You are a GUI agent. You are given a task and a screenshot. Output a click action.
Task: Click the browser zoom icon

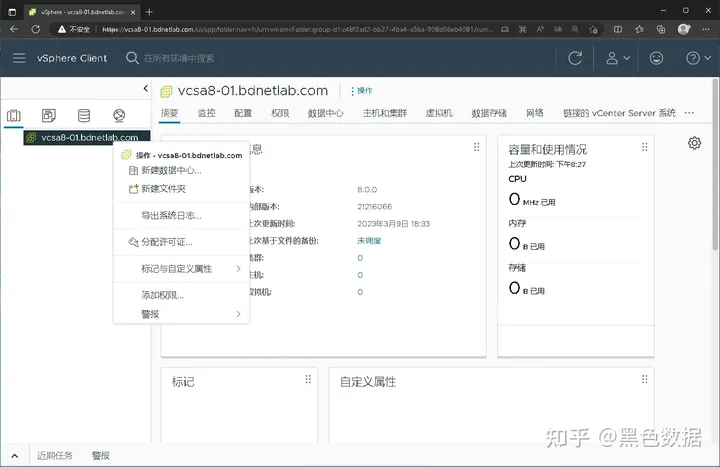[x=575, y=29]
